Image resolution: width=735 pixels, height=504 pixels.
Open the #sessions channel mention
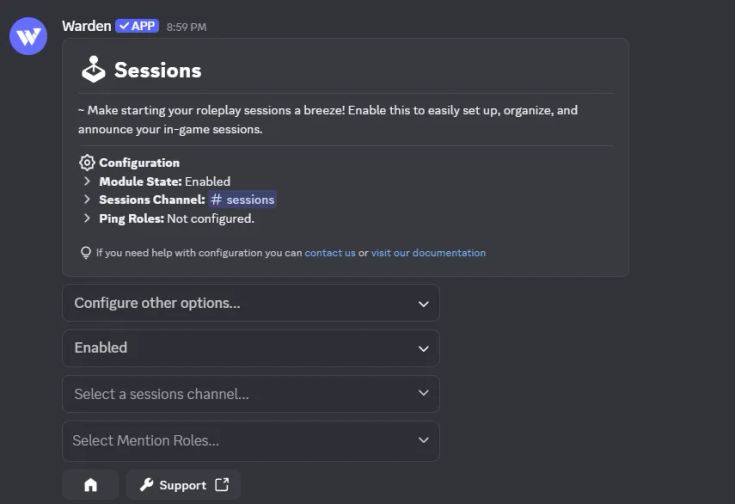click(x=242, y=199)
